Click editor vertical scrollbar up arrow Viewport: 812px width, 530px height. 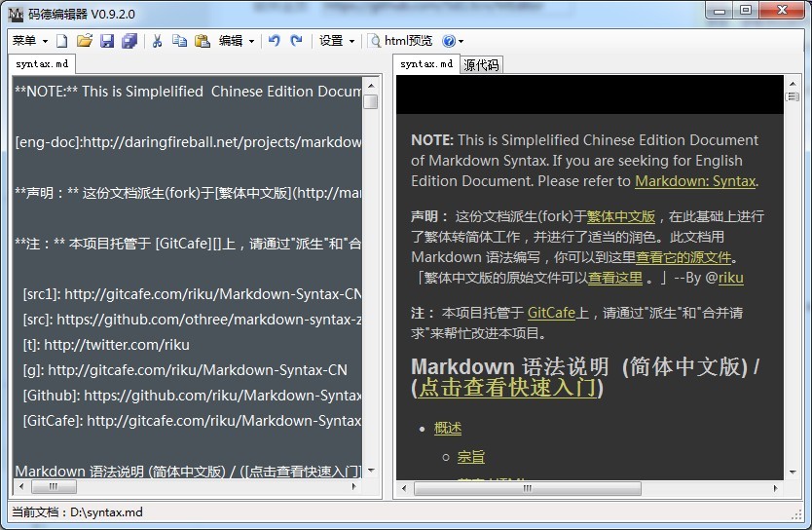(x=371, y=86)
